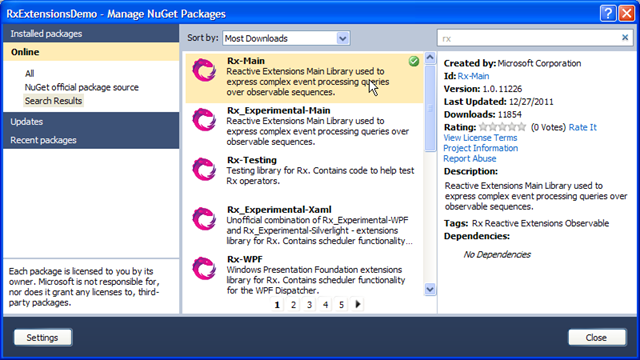
Task: Click the Report Abuse link
Action: coord(470,159)
